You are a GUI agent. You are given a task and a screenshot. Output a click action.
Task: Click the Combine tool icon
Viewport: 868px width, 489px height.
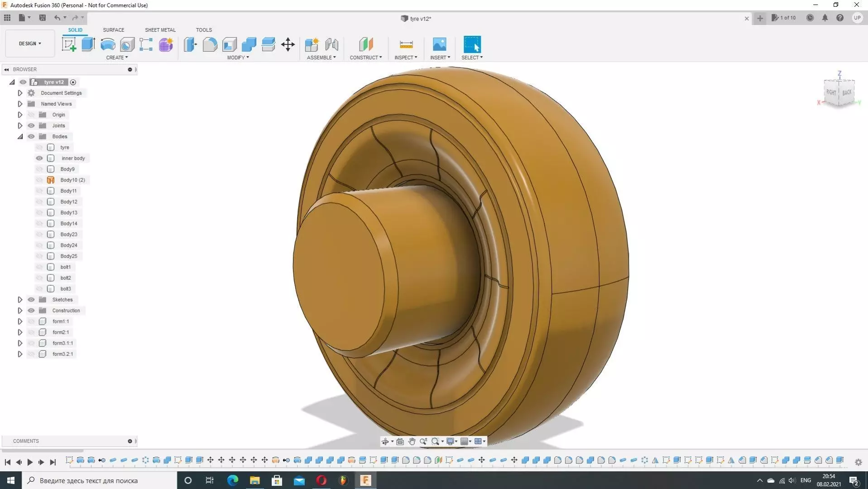(249, 44)
